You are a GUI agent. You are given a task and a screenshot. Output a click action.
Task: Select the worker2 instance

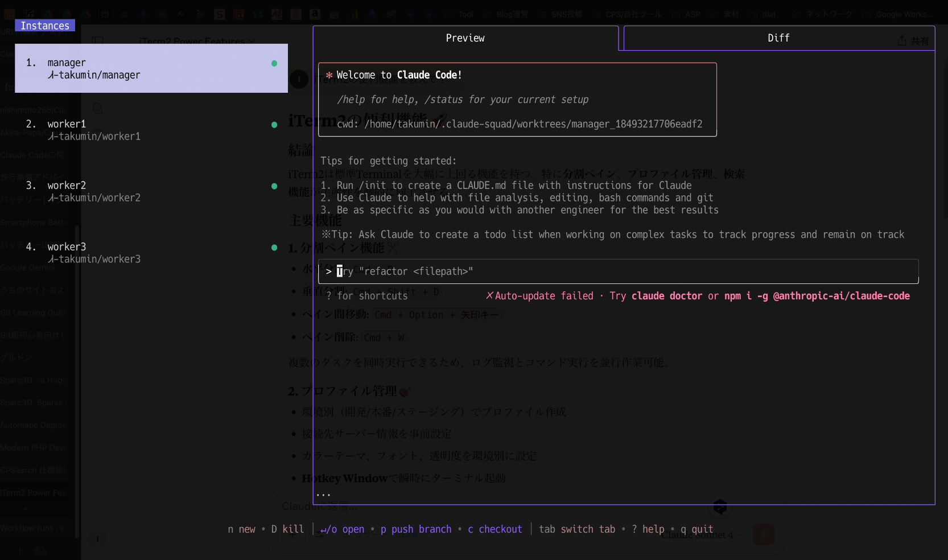[151, 191]
